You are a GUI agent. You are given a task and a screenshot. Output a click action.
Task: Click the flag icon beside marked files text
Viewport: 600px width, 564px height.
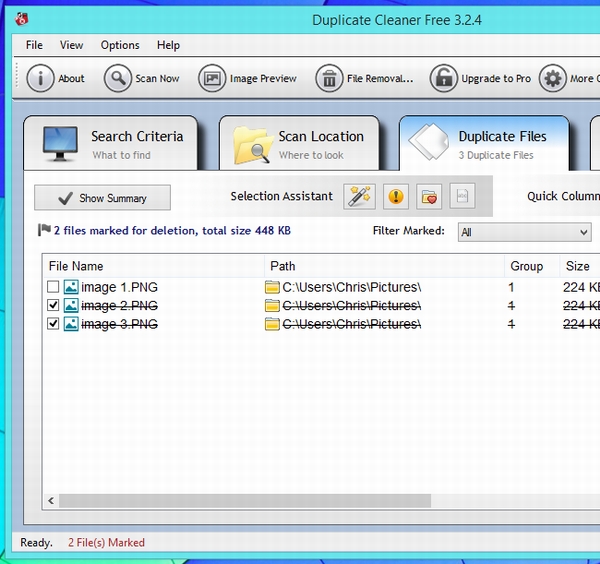click(44, 230)
